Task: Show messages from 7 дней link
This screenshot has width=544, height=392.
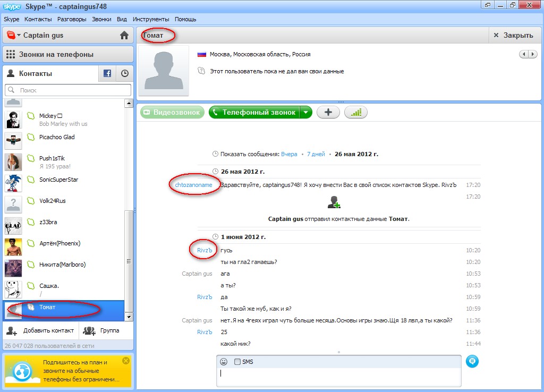Action: coord(316,154)
